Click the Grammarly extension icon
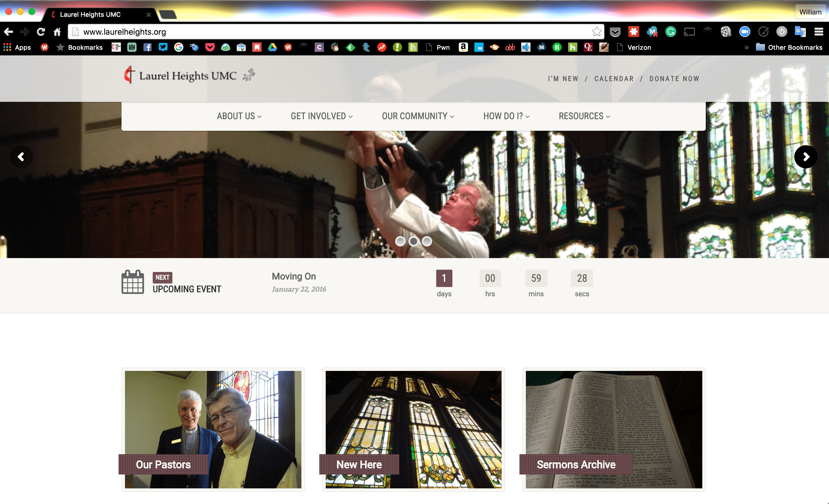Screen dimensions: 829x504 [x=670, y=32]
